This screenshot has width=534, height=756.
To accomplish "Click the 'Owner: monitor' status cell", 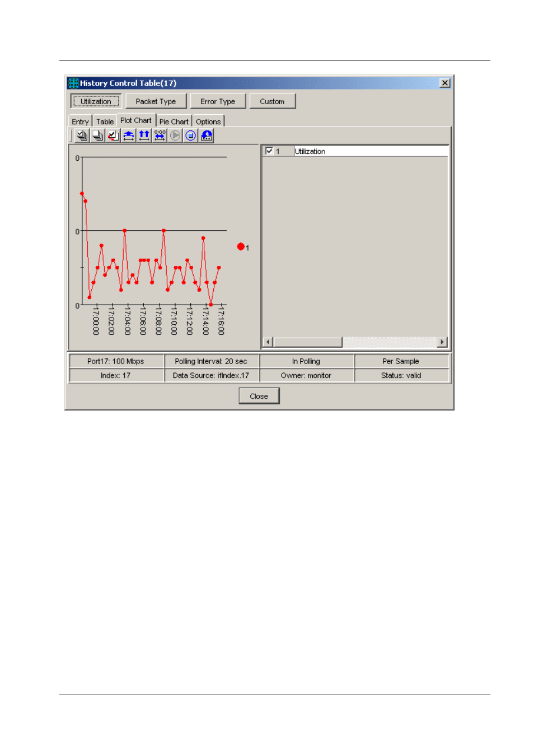I will click(306, 375).
